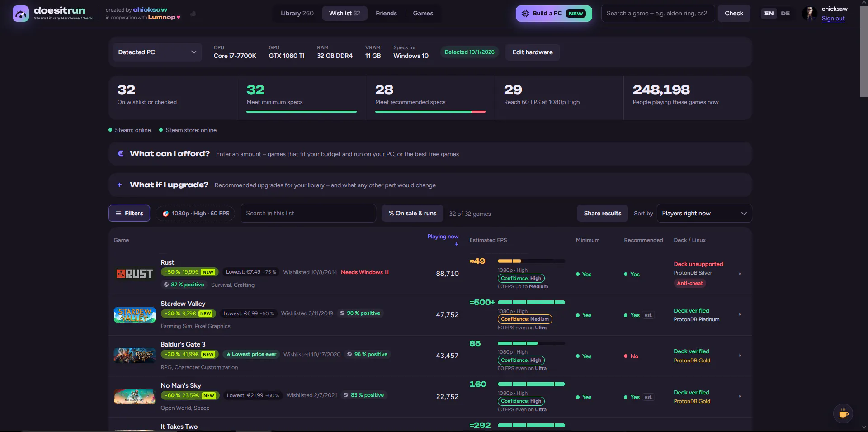Viewport: 868px width, 432px height.
Task: Click the dim hand icon in the header
Action: (x=193, y=14)
